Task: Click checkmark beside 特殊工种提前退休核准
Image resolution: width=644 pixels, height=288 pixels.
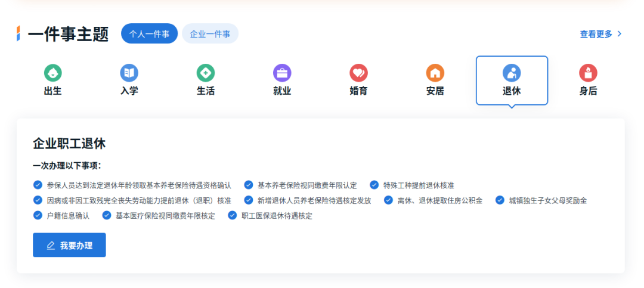Action: point(374,185)
